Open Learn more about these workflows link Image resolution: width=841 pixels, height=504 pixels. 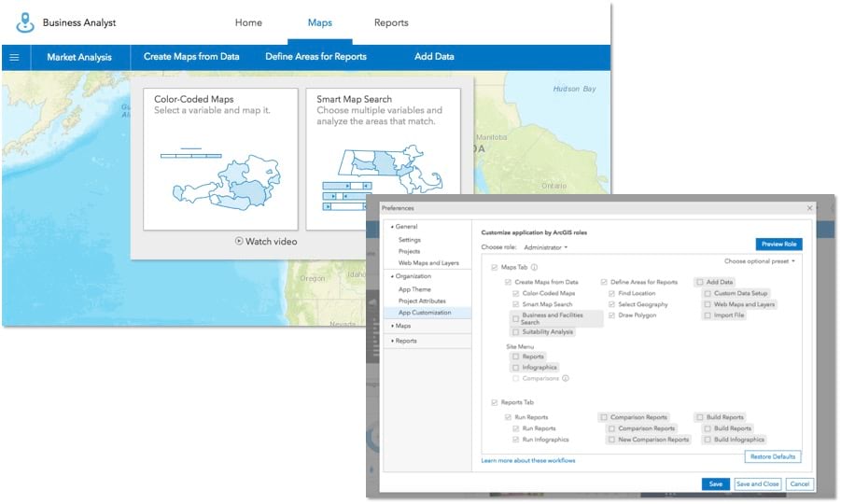tap(527, 460)
